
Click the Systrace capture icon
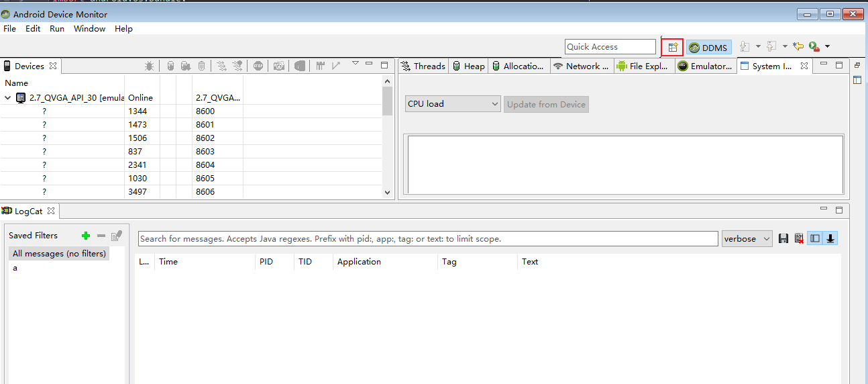pyautogui.click(x=321, y=66)
